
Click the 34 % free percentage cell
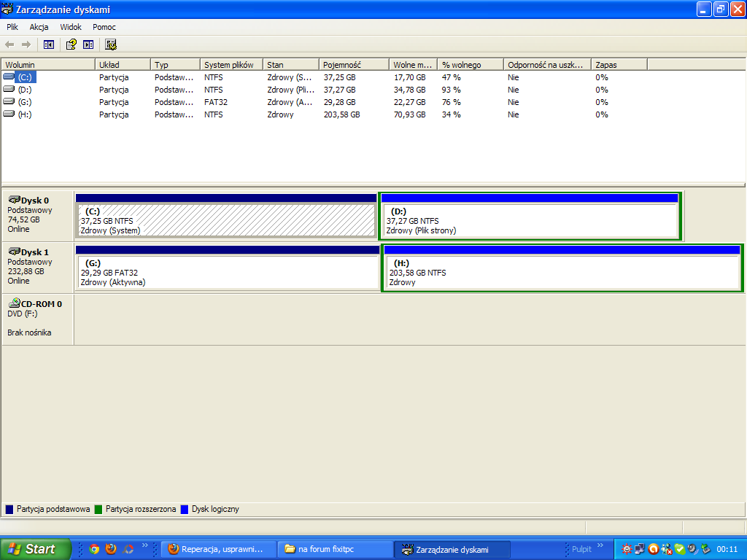[451, 114]
